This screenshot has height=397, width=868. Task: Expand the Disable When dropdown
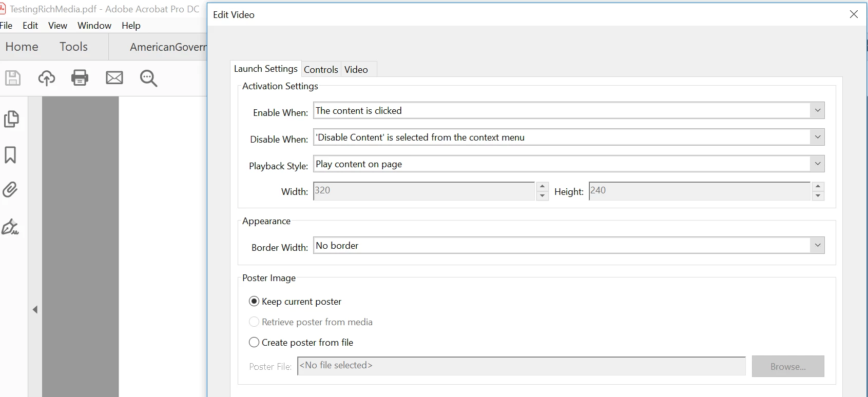(817, 137)
